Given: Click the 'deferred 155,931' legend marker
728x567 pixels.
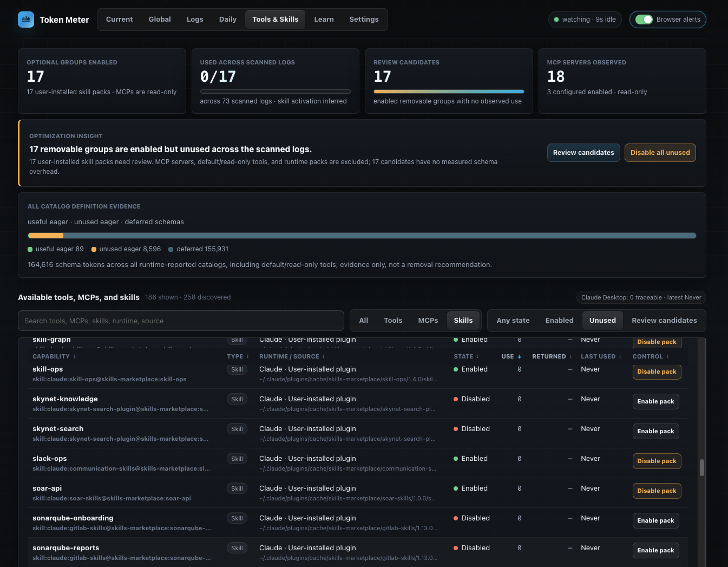Looking at the screenshot, I should point(171,249).
